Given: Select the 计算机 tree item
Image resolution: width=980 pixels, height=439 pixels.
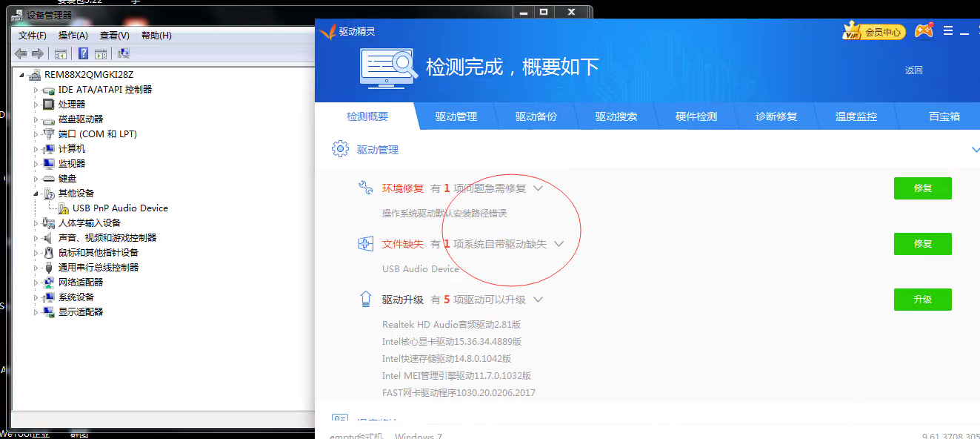Looking at the screenshot, I should [72, 148].
